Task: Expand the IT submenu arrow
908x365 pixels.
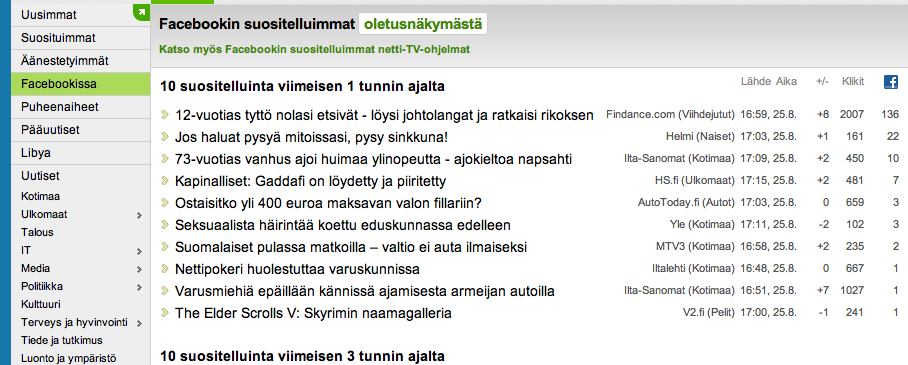Action: pyautogui.click(x=139, y=251)
